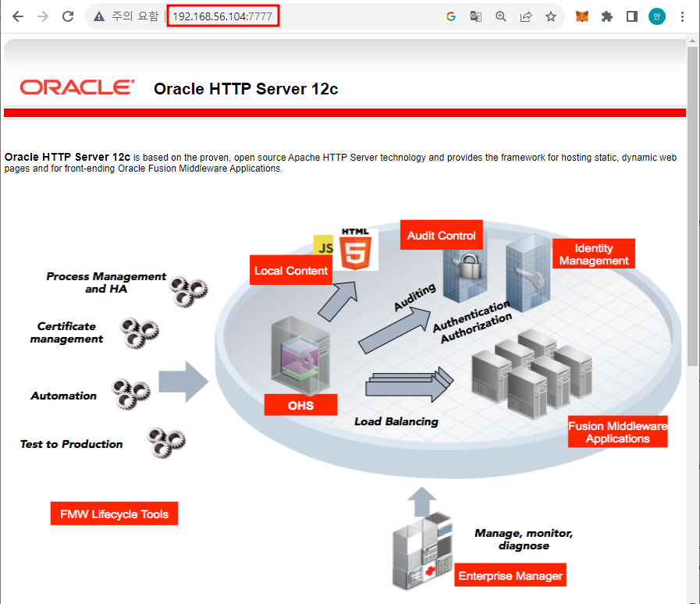The width and height of the screenshot is (700, 604).
Task: Click the browser forward arrow
Action: (x=43, y=16)
